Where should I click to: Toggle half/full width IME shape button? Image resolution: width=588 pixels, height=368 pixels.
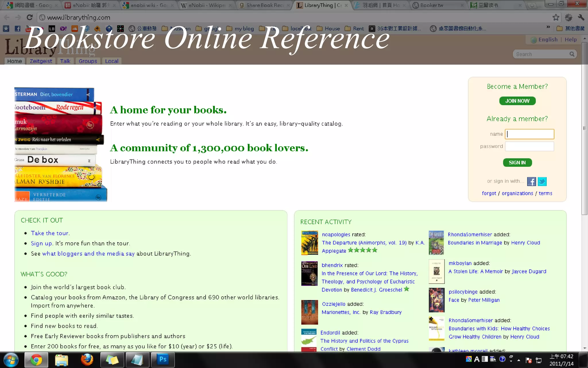(485, 359)
